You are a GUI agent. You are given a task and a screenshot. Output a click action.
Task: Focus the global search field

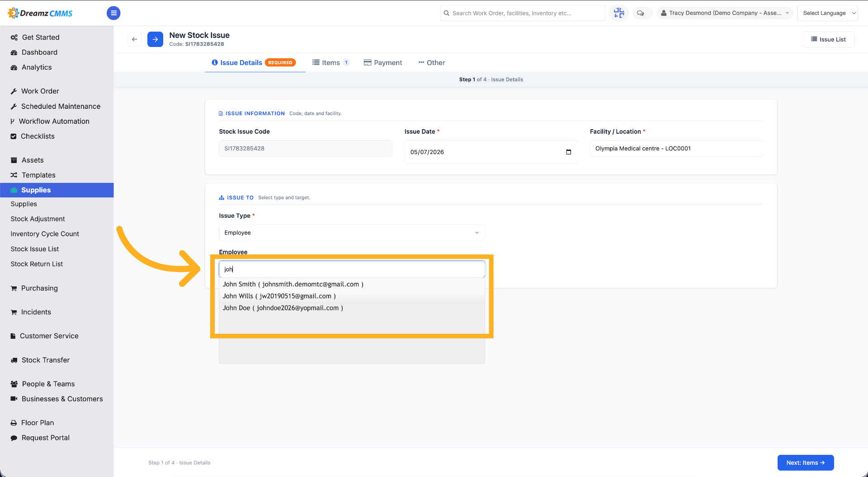click(523, 13)
